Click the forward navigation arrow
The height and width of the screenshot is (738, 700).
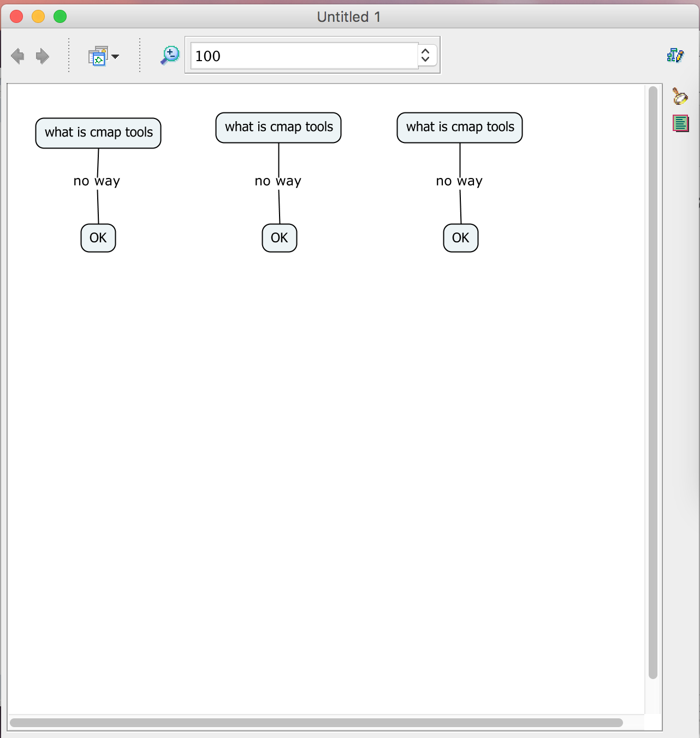tap(42, 56)
